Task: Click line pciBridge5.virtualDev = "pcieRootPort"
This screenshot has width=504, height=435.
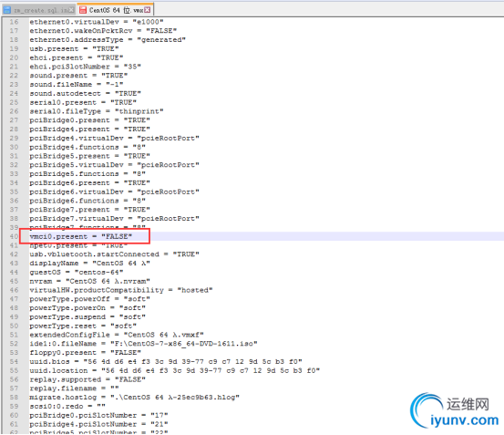Action: click(x=115, y=165)
